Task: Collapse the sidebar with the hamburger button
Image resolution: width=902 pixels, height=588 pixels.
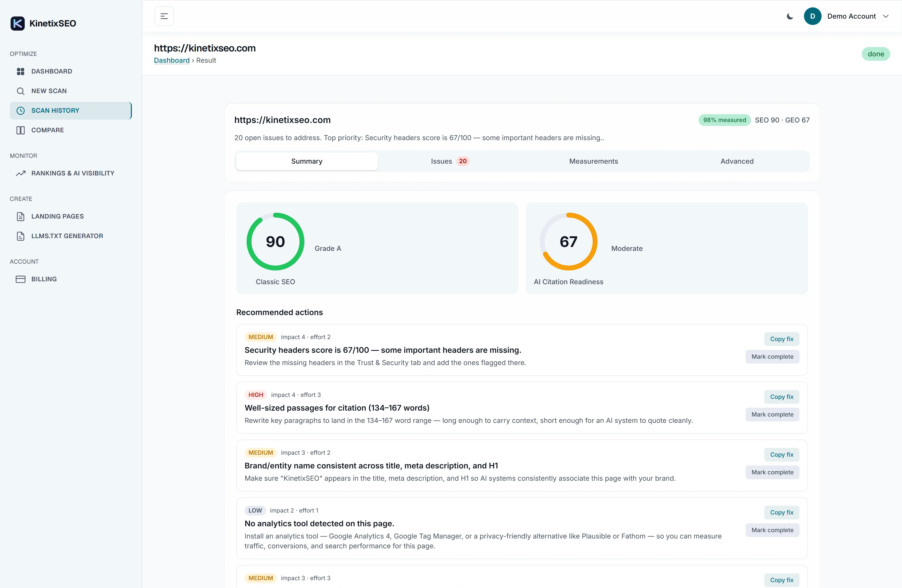Action: click(164, 16)
